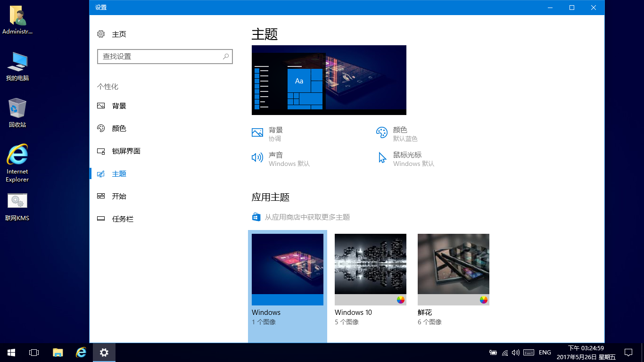Click the 查找设置 search field
Image resolution: width=644 pixels, height=362 pixels.
(x=165, y=57)
